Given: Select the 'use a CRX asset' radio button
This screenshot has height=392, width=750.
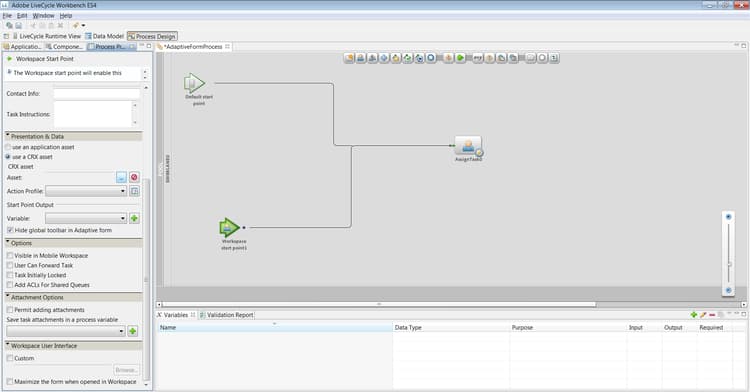Looking at the screenshot, I should click(x=8, y=157).
